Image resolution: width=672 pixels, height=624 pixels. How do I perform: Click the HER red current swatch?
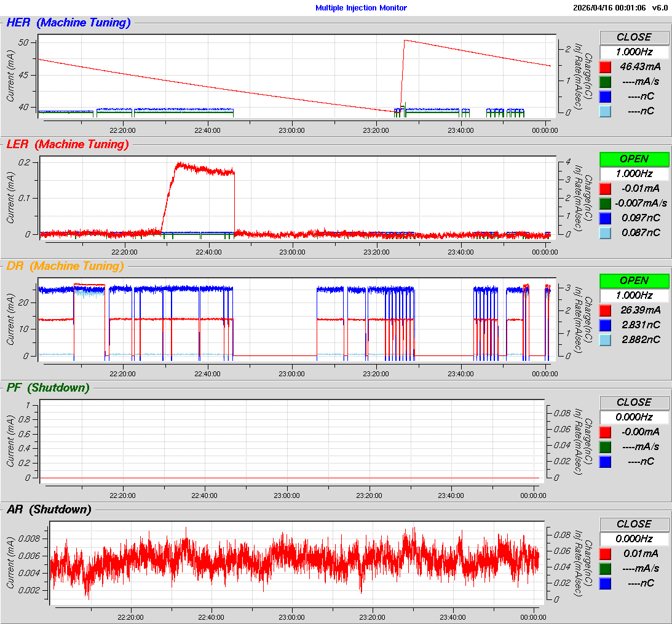[x=605, y=66]
